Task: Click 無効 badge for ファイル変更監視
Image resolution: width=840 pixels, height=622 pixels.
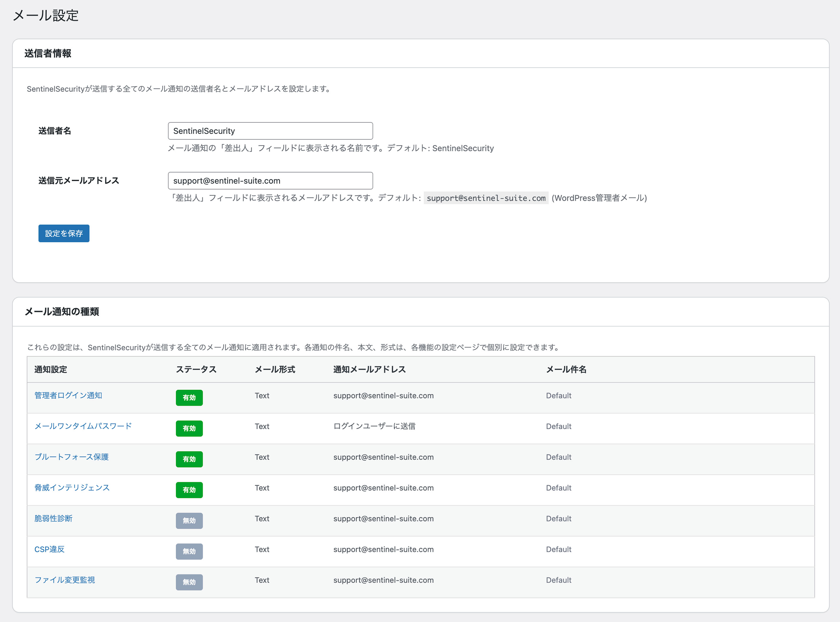Action: pyautogui.click(x=189, y=582)
